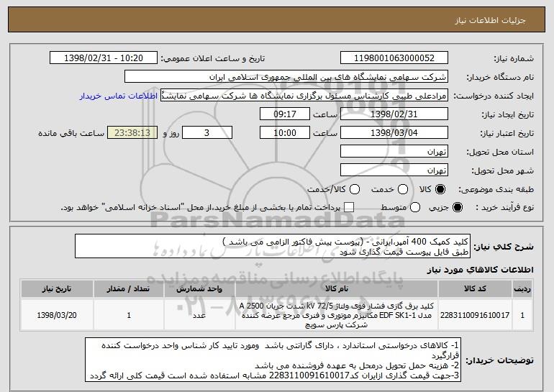The height and width of the screenshot is (392, 554).
Task: Click the ردیف column header
Action: click(x=522, y=288)
